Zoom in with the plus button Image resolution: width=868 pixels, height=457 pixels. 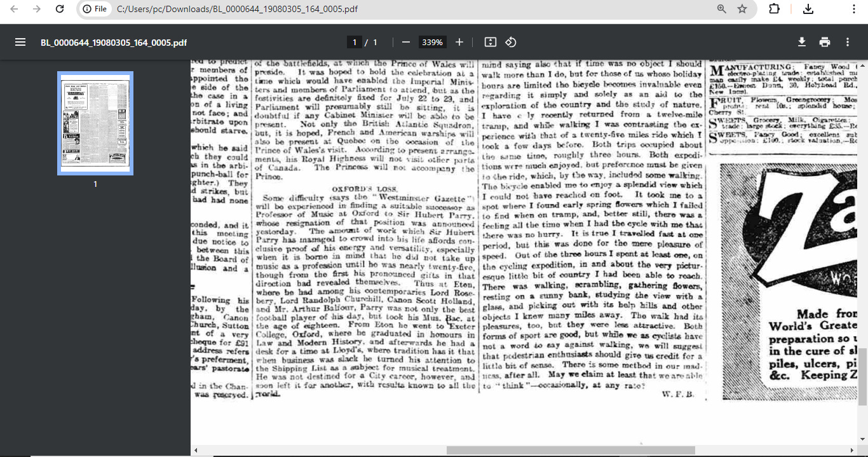[459, 42]
